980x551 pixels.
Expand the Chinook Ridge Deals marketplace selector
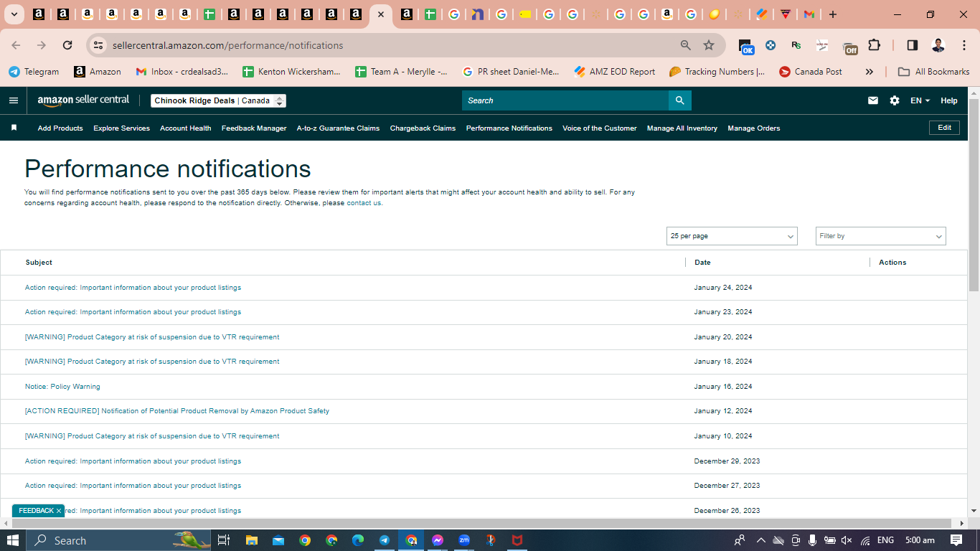pyautogui.click(x=218, y=100)
